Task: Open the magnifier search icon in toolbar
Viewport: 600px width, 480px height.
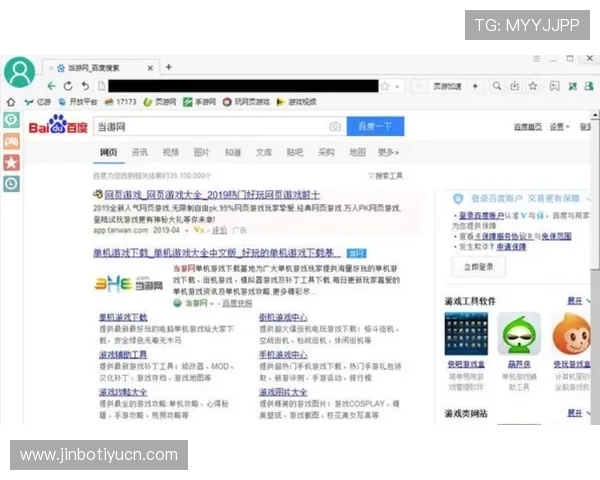Action: 497,86
